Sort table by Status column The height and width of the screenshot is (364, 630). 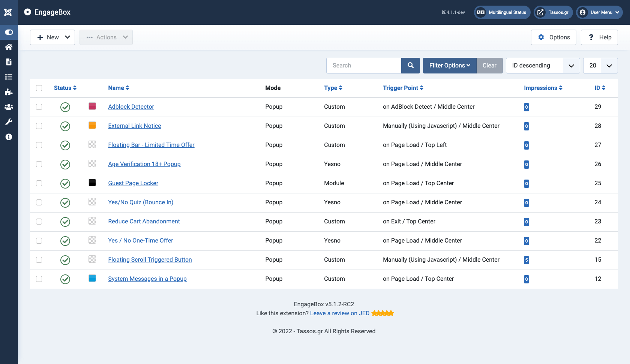click(65, 88)
